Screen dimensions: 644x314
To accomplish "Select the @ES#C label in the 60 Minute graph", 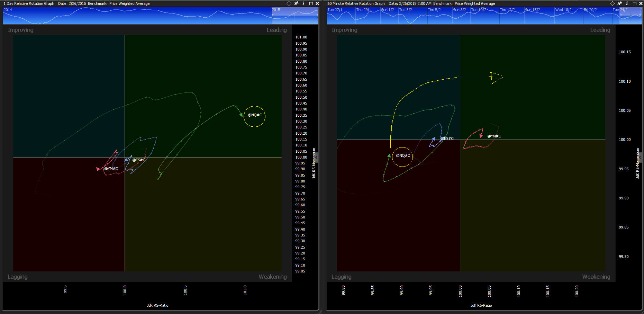I will pyautogui.click(x=447, y=138).
